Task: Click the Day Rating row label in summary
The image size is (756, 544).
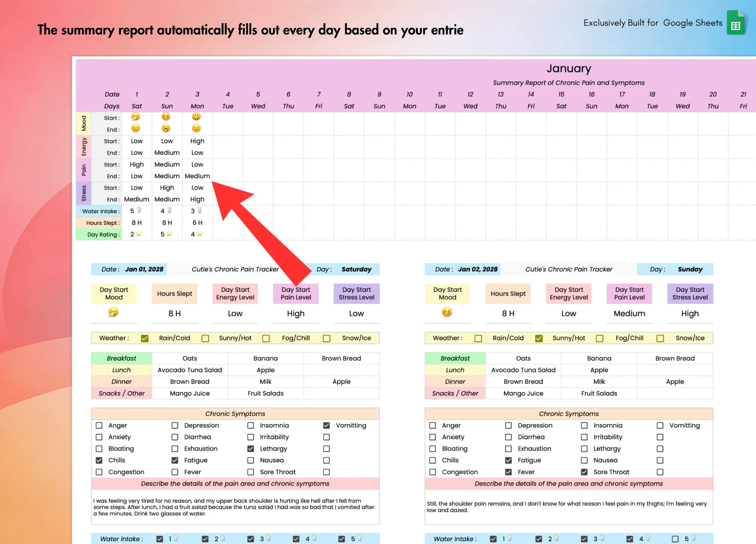Action: [99, 234]
